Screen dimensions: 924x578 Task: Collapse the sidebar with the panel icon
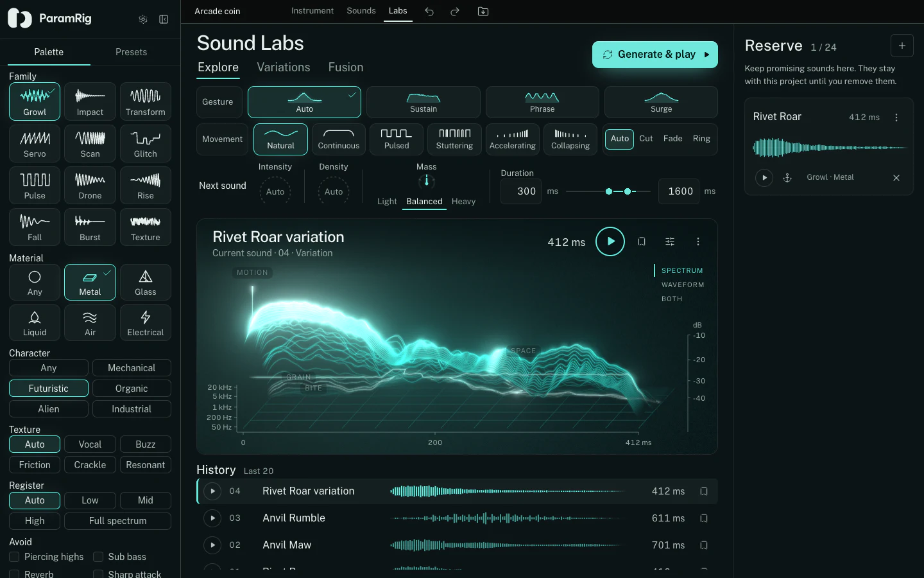click(164, 19)
